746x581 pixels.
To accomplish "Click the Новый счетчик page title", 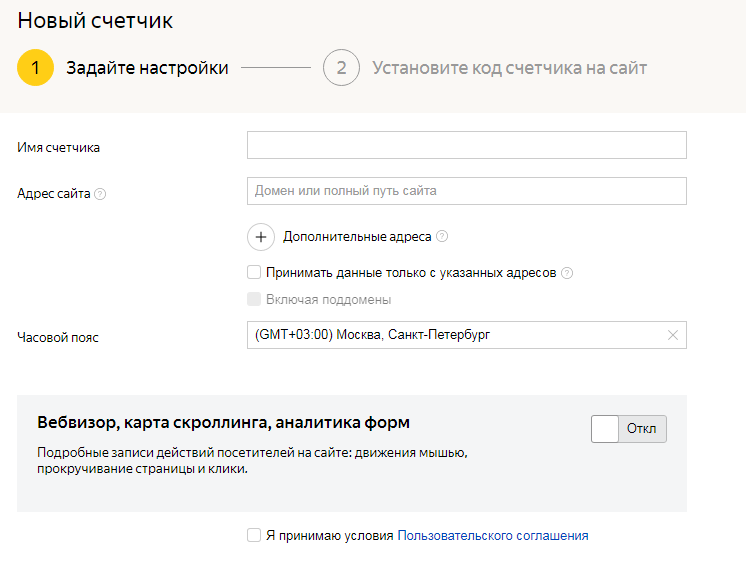I will (95, 20).
